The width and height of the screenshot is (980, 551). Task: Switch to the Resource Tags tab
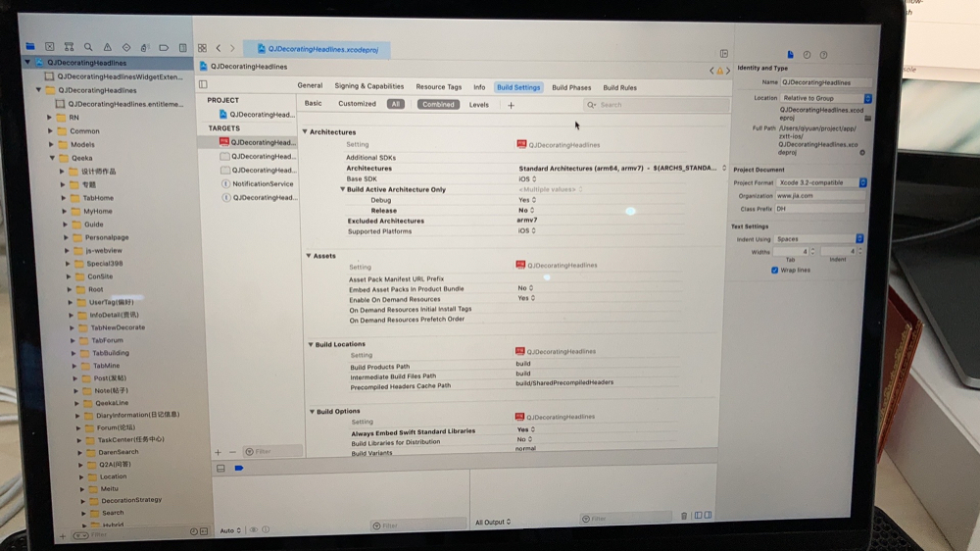click(x=439, y=87)
